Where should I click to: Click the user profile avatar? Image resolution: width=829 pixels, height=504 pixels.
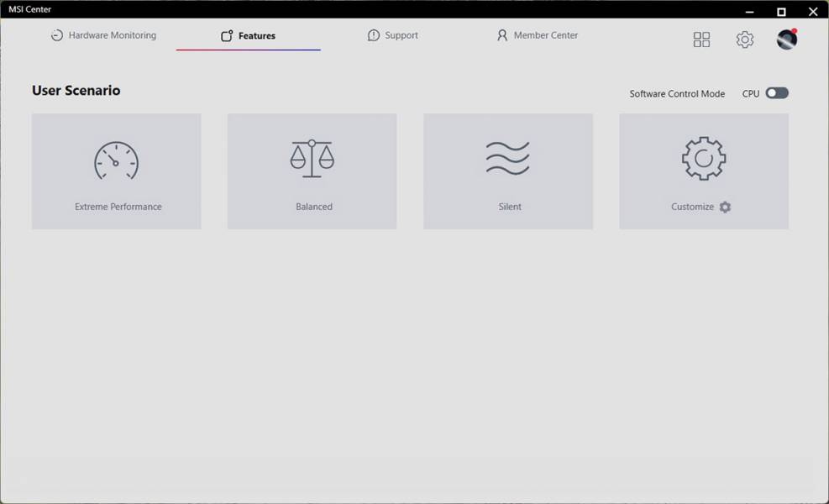[787, 39]
